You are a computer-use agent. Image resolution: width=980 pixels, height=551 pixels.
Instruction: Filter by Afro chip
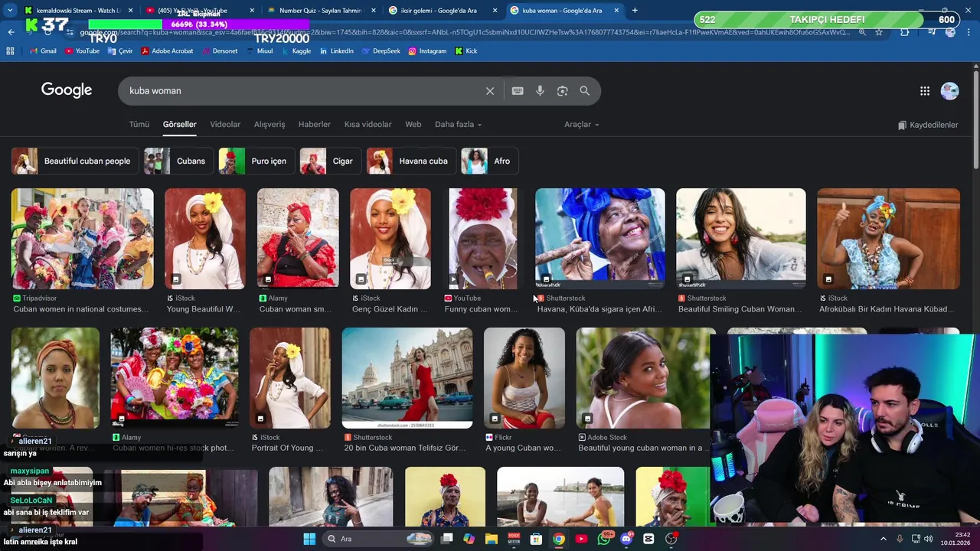[x=490, y=161]
